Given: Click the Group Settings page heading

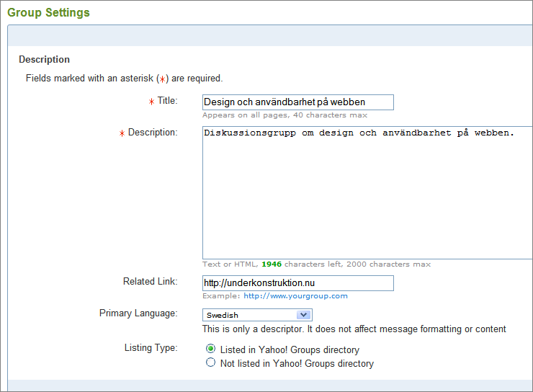Looking at the screenshot, I should point(48,12).
